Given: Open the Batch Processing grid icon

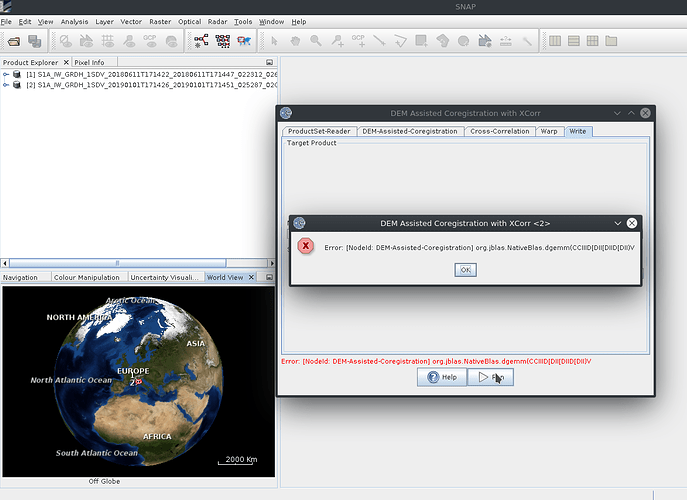Looking at the screenshot, I should coord(223,41).
